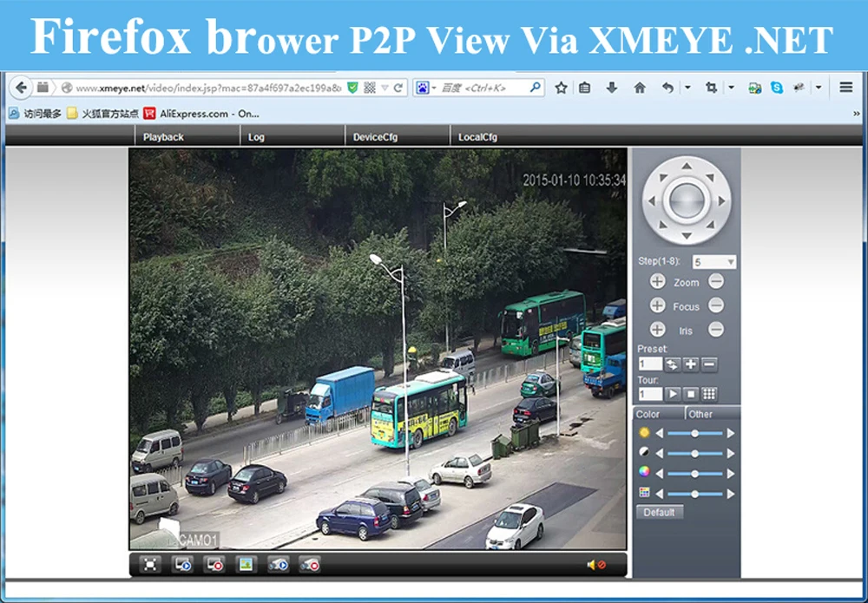Click the monitor play (start preview) icon
Screen dimensions: 868x603
tap(182, 564)
